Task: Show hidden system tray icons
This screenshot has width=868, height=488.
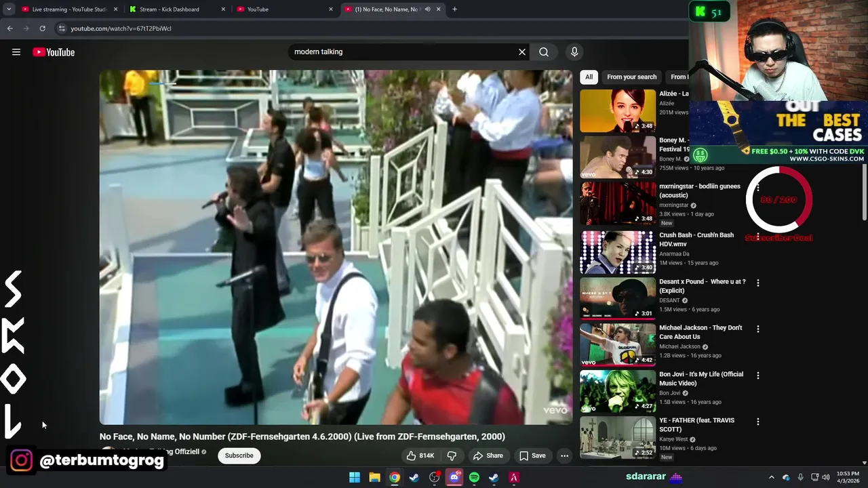Action: click(771, 477)
